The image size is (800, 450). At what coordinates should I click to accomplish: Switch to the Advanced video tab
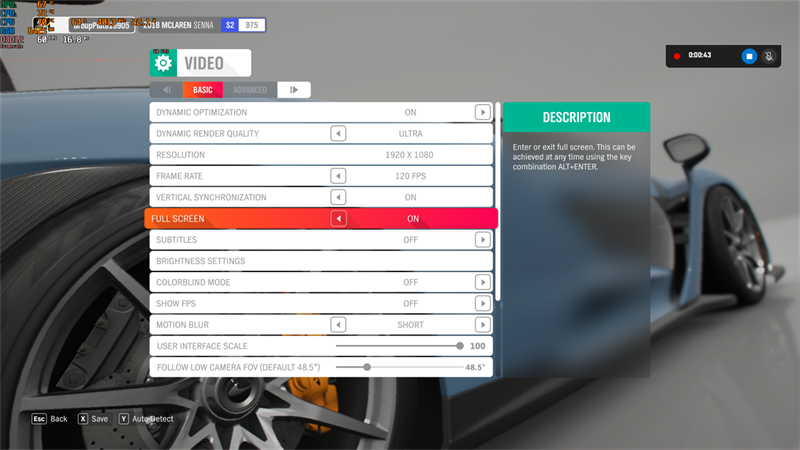point(250,90)
